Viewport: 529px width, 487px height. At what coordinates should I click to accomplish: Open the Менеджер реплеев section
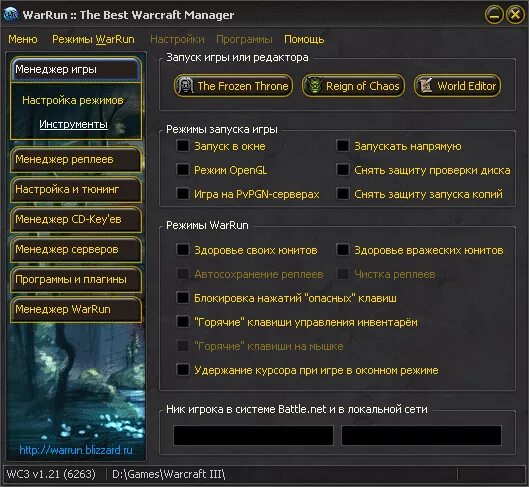(x=76, y=159)
